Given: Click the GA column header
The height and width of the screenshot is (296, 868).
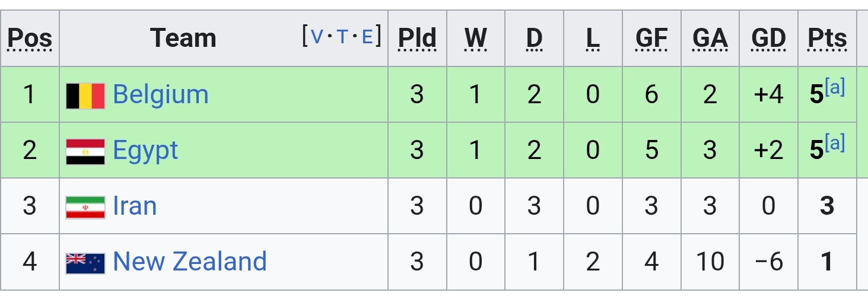Looking at the screenshot, I should point(710,39).
